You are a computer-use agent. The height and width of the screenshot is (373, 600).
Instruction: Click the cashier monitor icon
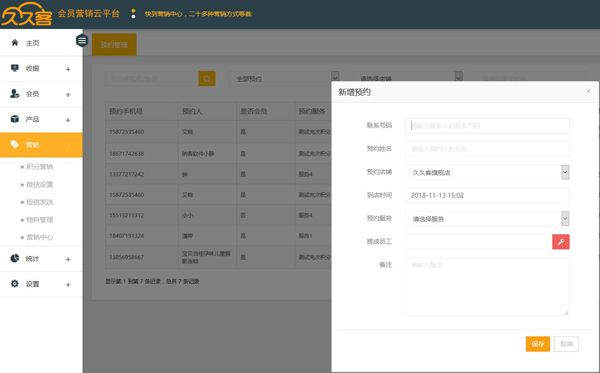coord(15,68)
